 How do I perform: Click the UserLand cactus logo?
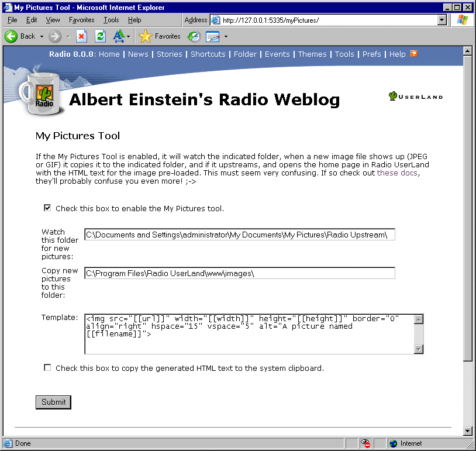(415, 97)
